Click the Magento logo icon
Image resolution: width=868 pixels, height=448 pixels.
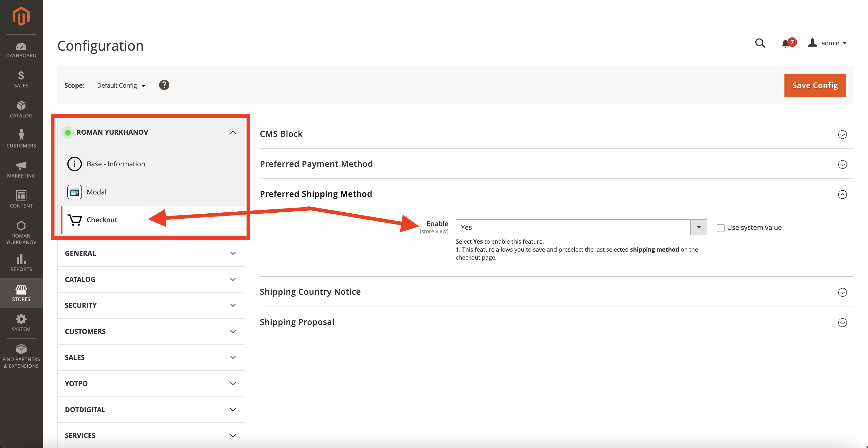(x=21, y=16)
